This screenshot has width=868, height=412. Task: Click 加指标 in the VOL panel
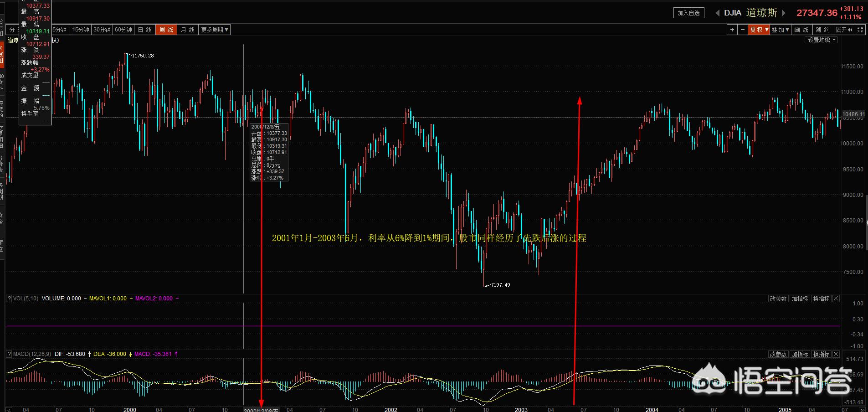pos(800,299)
